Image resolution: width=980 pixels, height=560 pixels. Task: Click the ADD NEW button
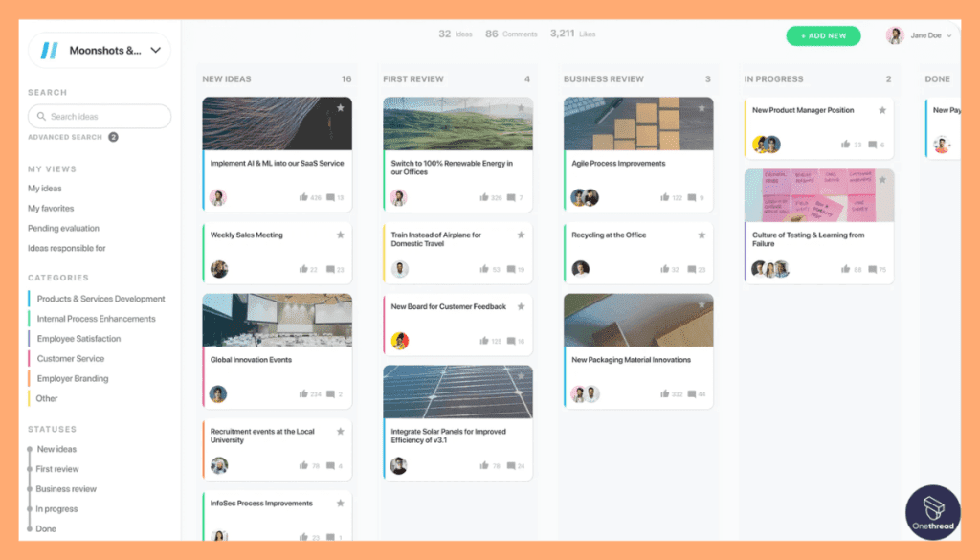click(x=823, y=35)
